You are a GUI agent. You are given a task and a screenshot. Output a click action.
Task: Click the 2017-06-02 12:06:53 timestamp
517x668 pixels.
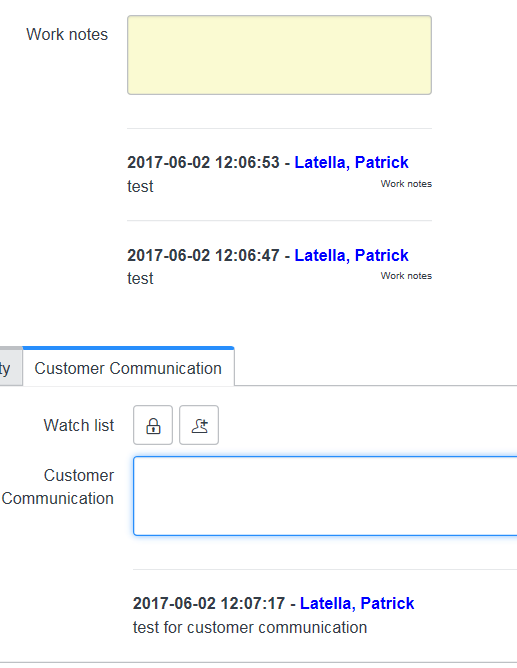(204, 162)
